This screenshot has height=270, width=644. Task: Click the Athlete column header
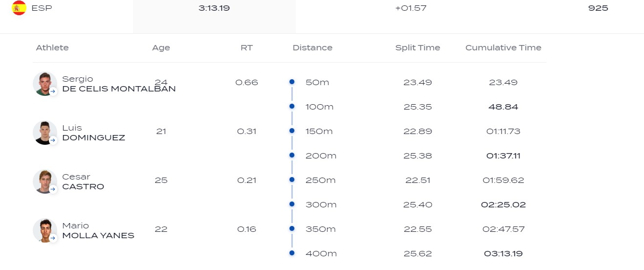[x=52, y=48]
